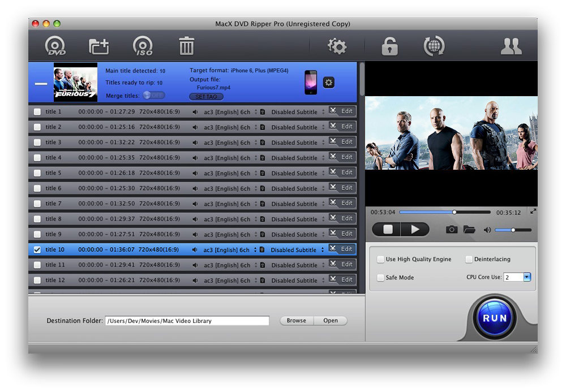Open the add folder toolbar icon
566x392 pixels.
(x=99, y=46)
